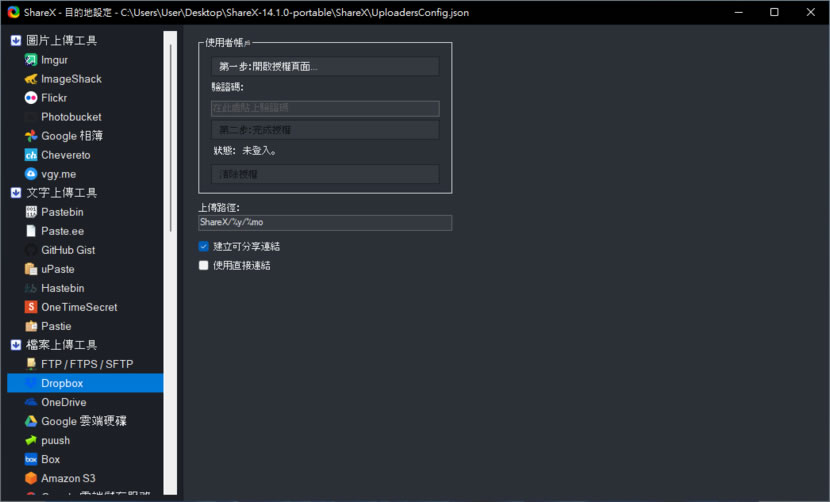Enable the 使用直接連結 checkbox
The image size is (830, 502).
[203, 265]
